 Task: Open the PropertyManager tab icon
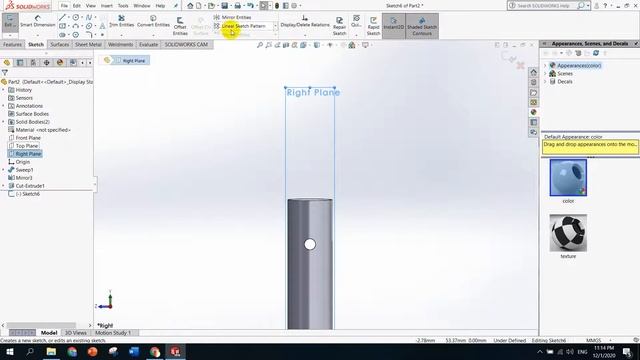click(x=20, y=62)
